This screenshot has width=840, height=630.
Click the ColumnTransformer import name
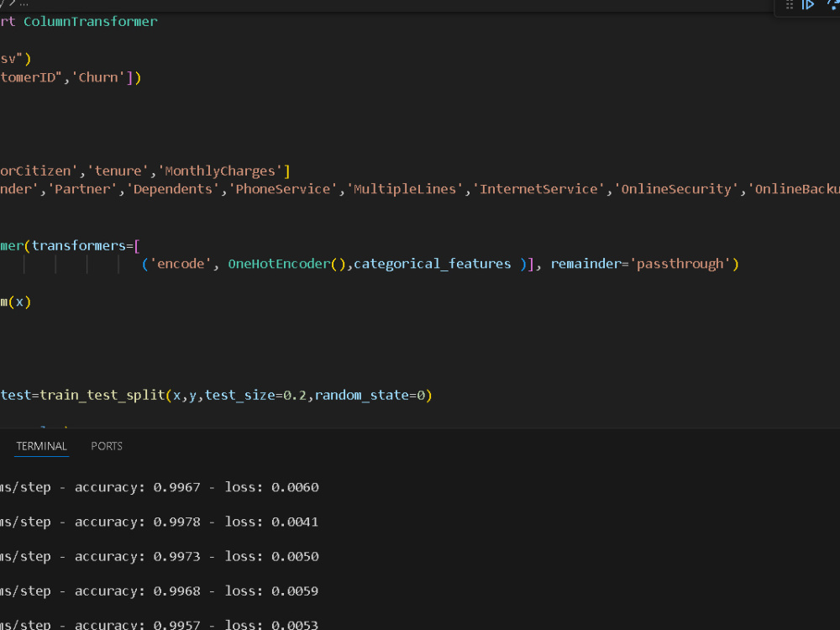(91, 22)
